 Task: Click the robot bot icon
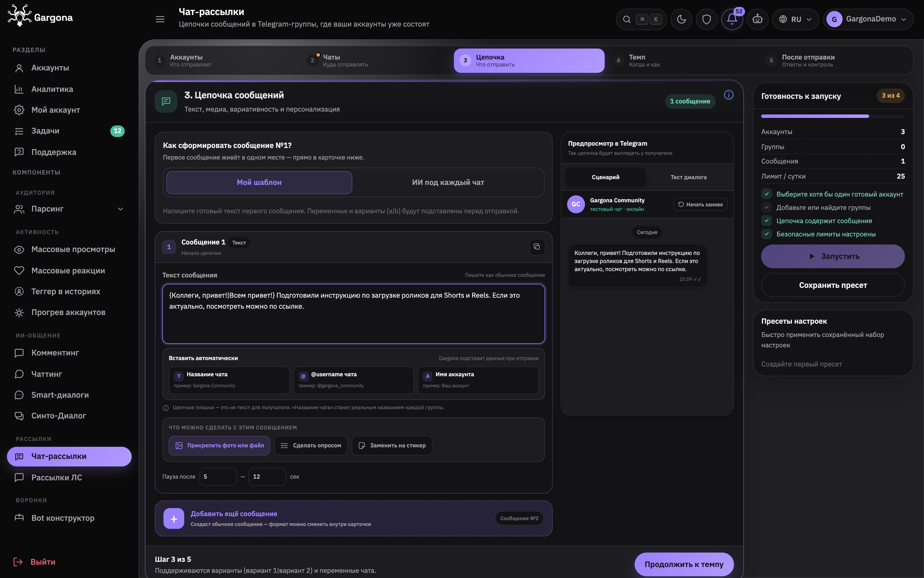757,19
